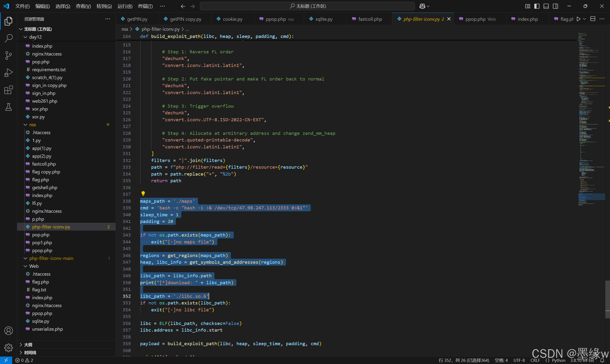
Task: Switch to the sqlite.py tab
Action: (x=324, y=19)
